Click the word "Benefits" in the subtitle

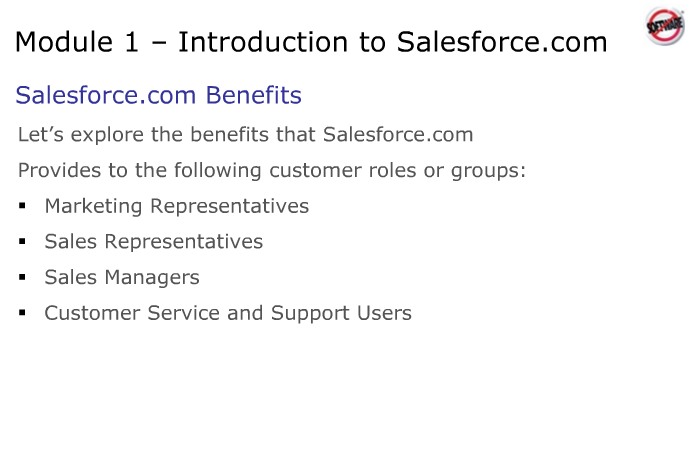tap(254, 96)
